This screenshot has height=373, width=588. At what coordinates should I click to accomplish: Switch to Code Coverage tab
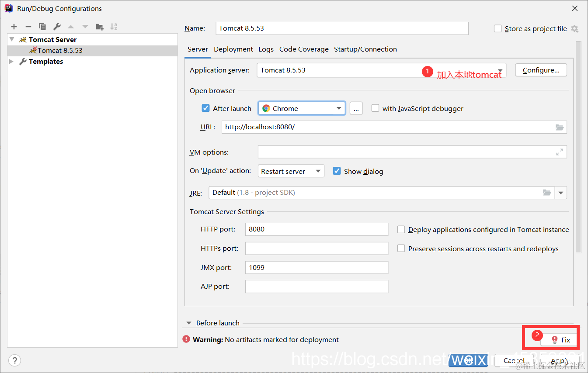(x=304, y=49)
